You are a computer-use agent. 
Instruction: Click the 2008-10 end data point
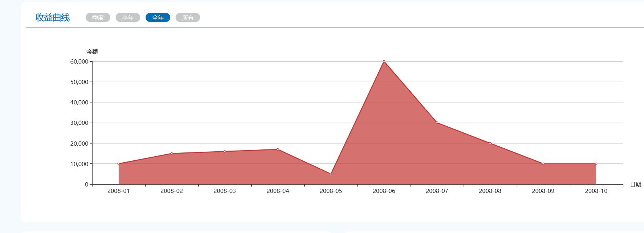click(x=596, y=164)
